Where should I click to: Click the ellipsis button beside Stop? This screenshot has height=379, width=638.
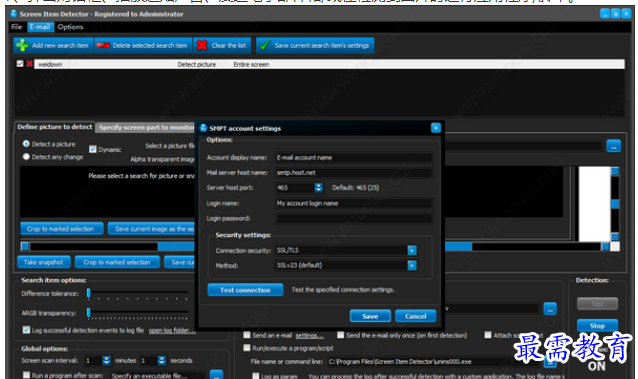click(x=550, y=309)
